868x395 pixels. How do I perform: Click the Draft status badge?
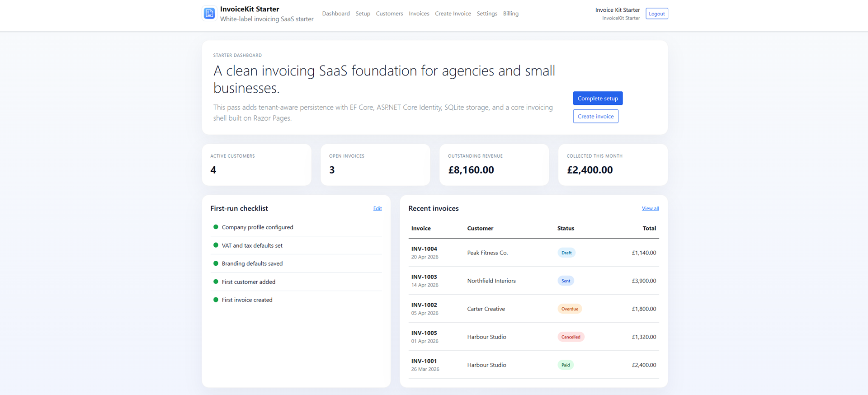[x=566, y=253]
